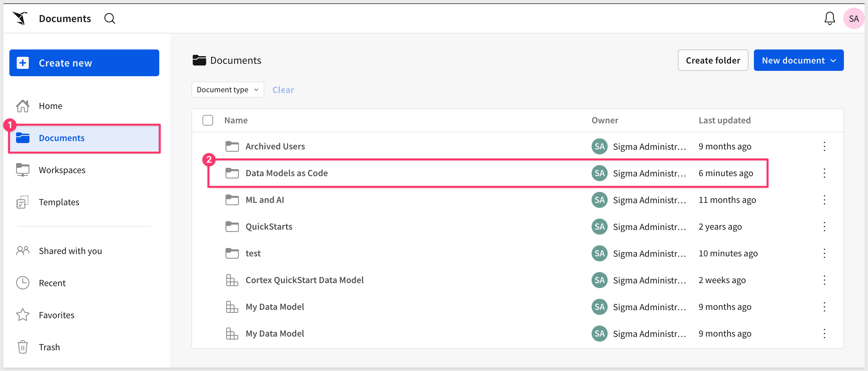
Task: Click the Sigma bird logo icon
Action: coord(20,18)
